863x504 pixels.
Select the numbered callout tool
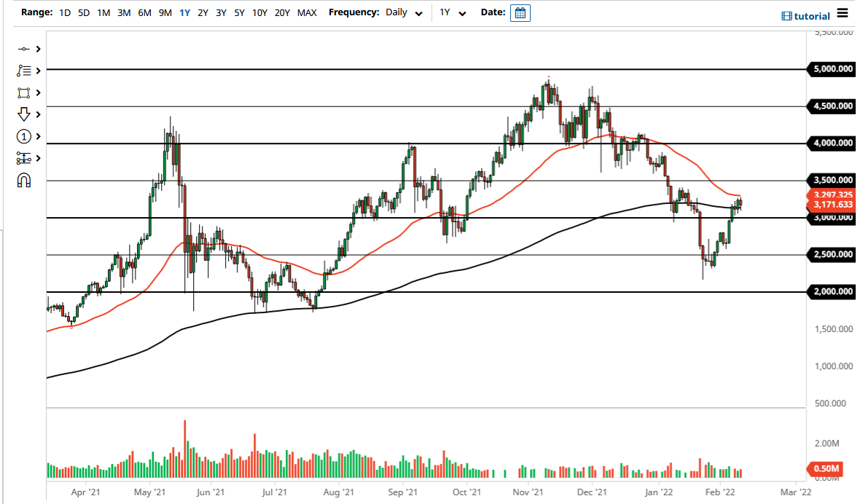point(23,136)
